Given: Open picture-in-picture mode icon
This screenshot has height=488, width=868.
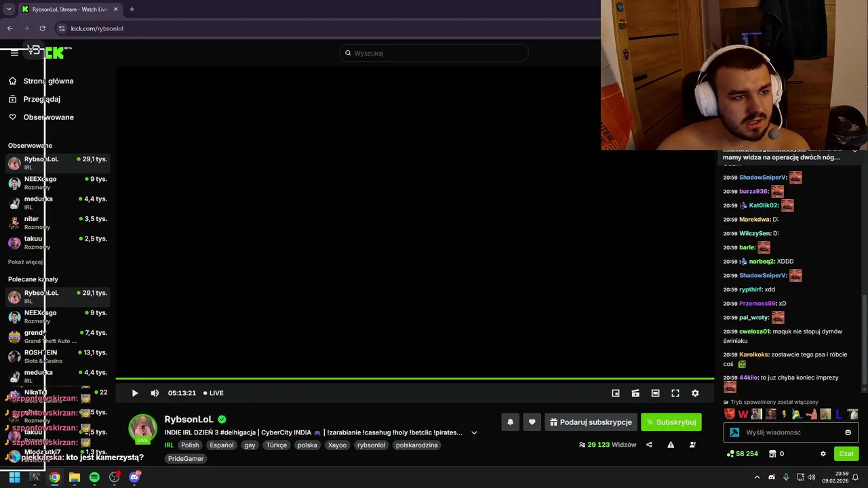Looking at the screenshot, I should tap(616, 393).
